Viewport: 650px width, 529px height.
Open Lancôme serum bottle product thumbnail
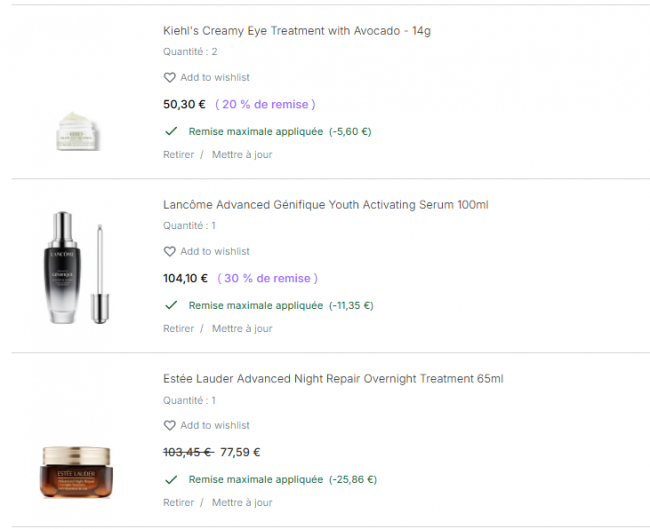[77, 268]
